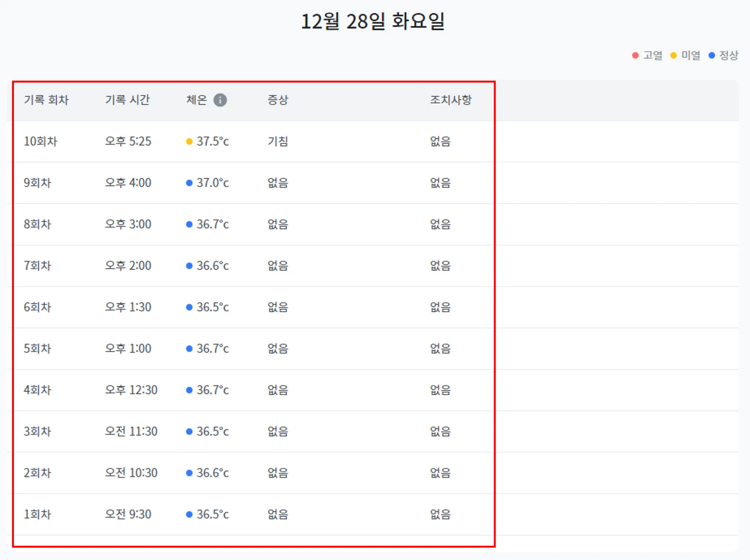
Task: Click the blue dot in 1회차 row
Action: click(x=189, y=514)
